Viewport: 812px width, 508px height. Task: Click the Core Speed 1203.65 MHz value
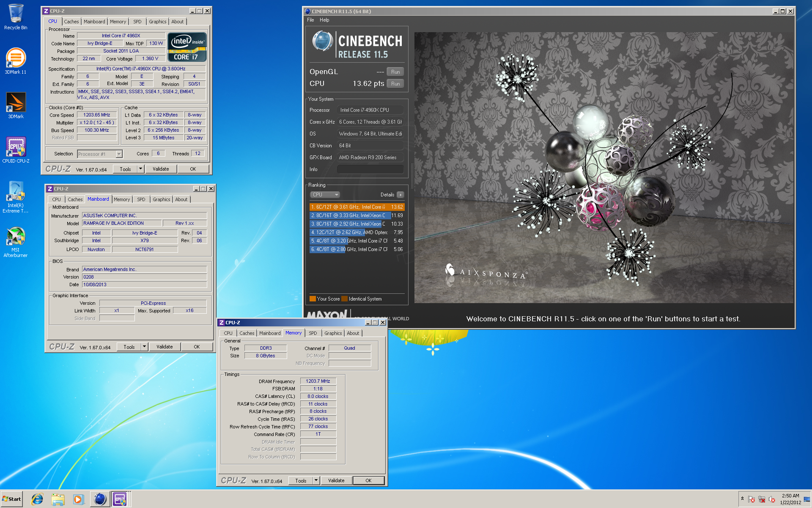[x=97, y=115]
